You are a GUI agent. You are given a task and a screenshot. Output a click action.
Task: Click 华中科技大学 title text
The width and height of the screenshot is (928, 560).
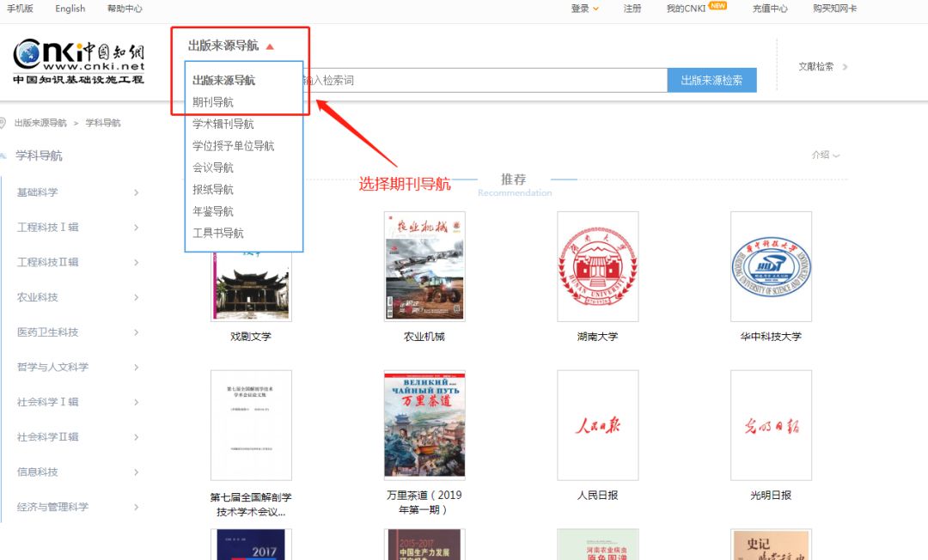pos(771,337)
